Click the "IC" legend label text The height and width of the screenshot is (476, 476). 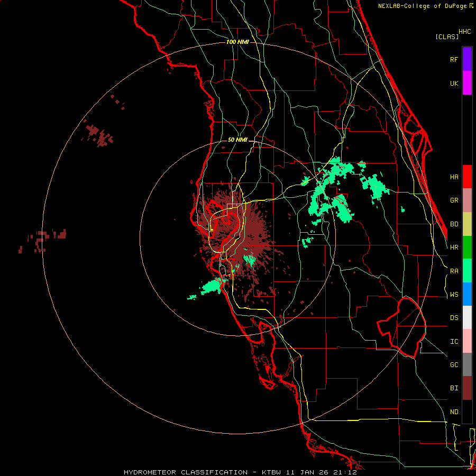click(x=454, y=342)
